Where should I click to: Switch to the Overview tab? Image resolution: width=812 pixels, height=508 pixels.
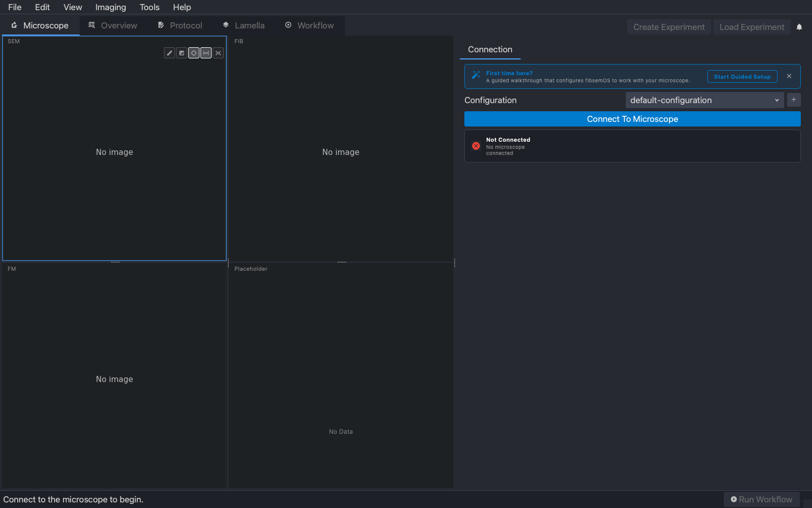[113, 25]
